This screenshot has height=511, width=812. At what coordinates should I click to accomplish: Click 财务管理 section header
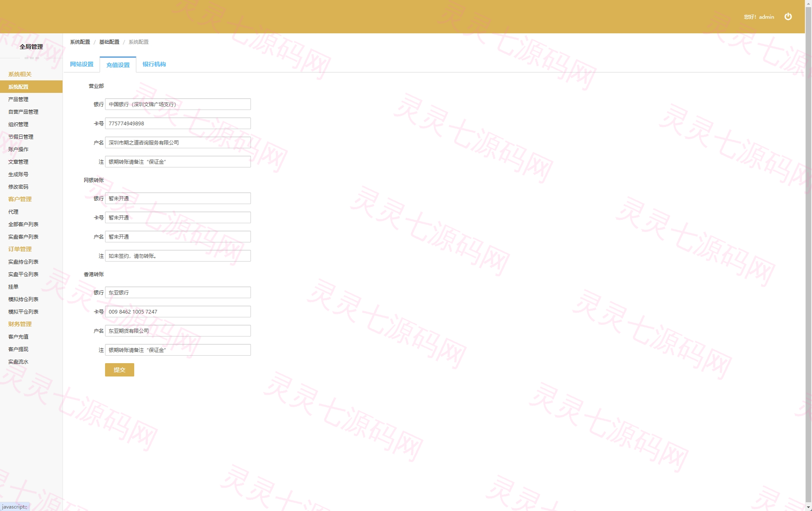(20, 324)
